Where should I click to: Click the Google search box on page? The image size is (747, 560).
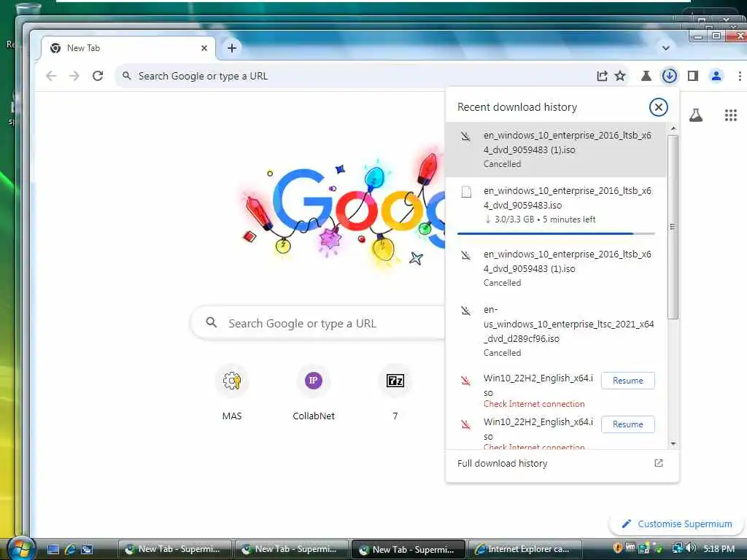click(x=318, y=323)
